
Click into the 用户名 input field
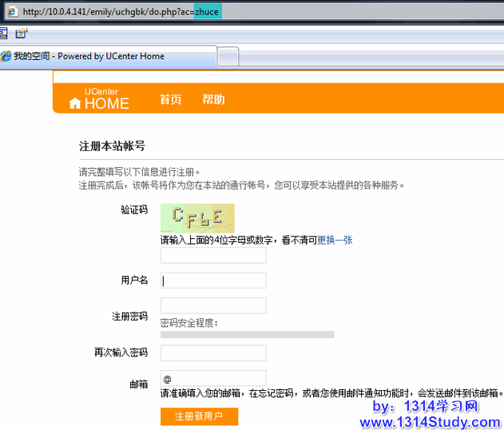tap(213, 281)
